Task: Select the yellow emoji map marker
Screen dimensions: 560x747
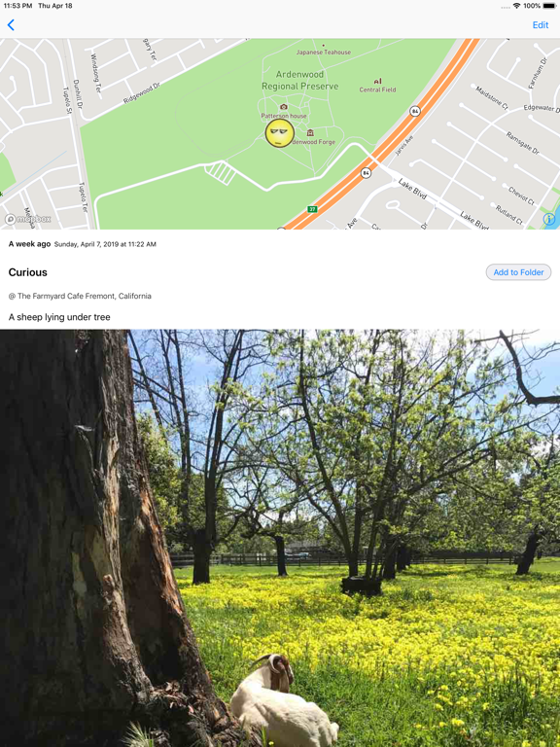Action: pos(280,133)
